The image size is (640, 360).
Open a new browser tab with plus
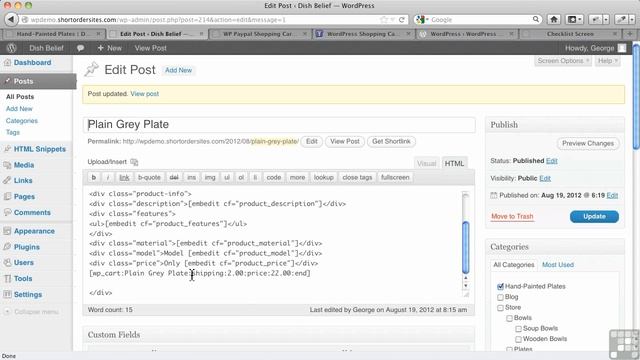(x=630, y=34)
